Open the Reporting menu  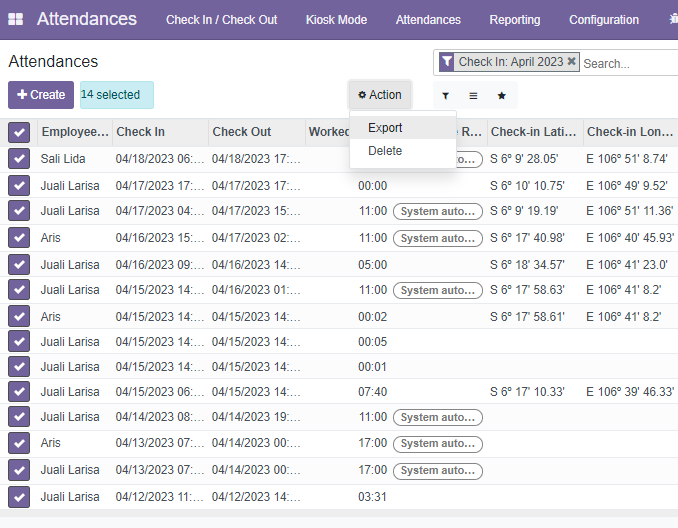point(515,19)
